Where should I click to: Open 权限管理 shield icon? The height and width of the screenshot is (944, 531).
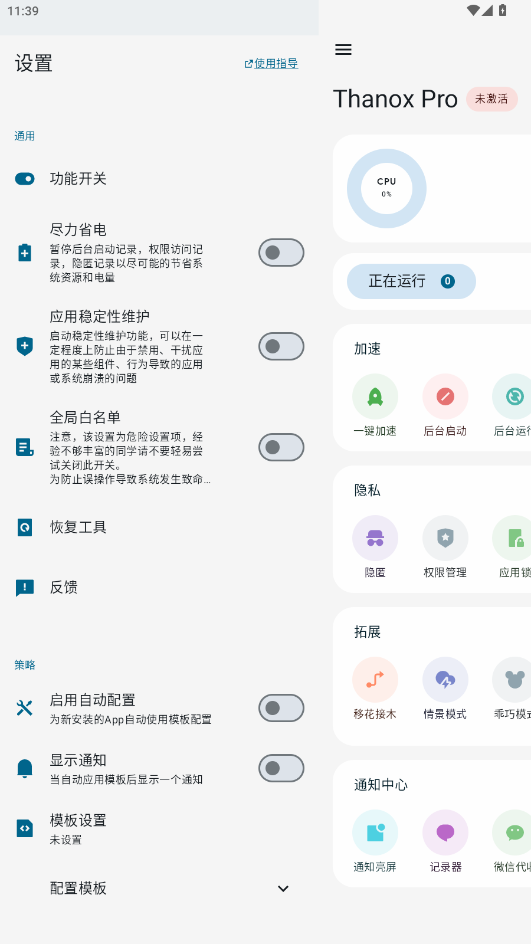446,538
